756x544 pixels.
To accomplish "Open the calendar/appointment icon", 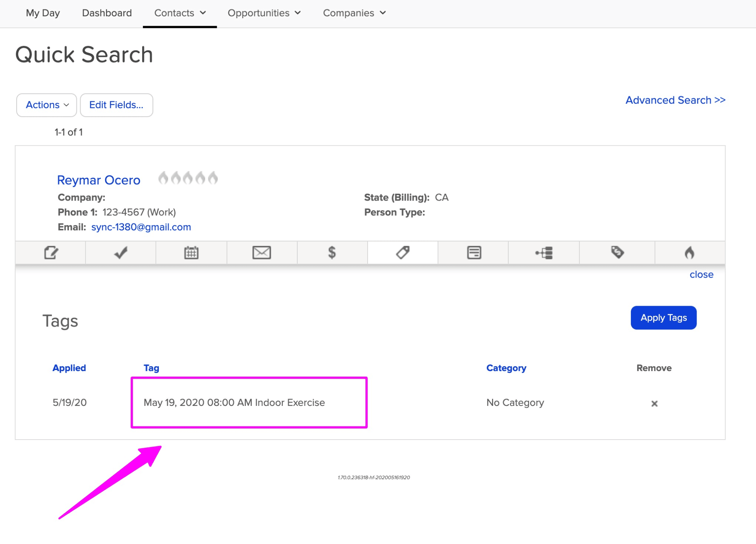I will pos(191,253).
